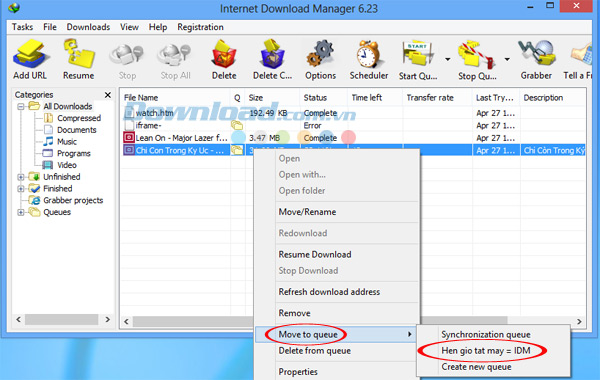Open the Stop Queue dropdown arrow
Image resolution: width=600 pixels, height=380 pixels.
[x=507, y=59]
